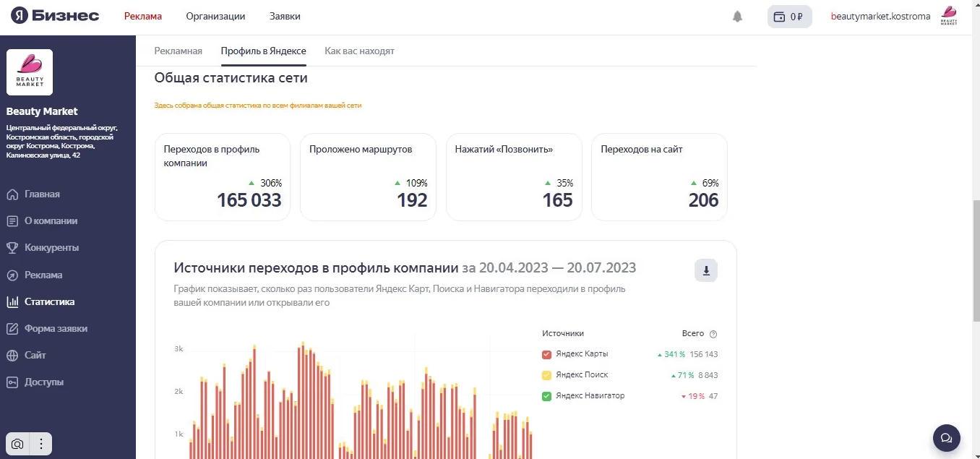Open beautymarket.kostroma account menu
Screen dimensions: 980x459
(x=880, y=17)
